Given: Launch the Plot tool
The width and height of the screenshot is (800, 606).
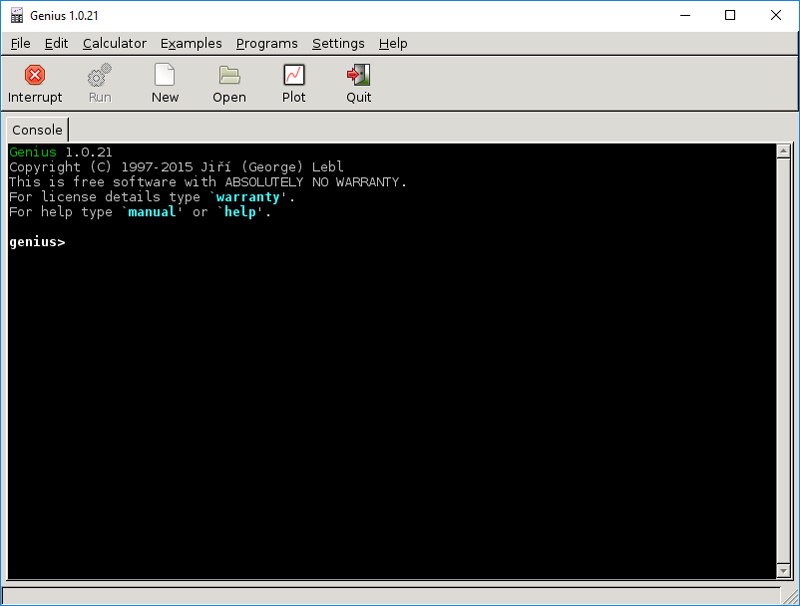Looking at the screenshot, I should click(294, 75).
